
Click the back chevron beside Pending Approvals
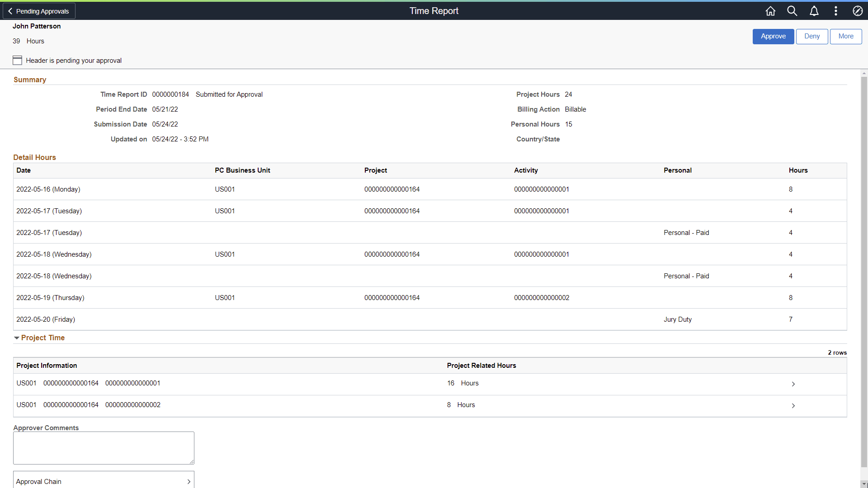tap(10, 10)
